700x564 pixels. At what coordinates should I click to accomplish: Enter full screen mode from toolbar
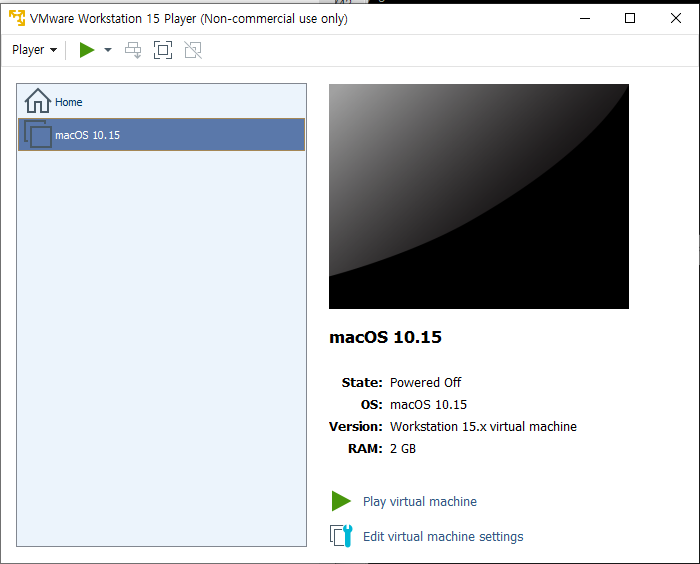point(163,50)
